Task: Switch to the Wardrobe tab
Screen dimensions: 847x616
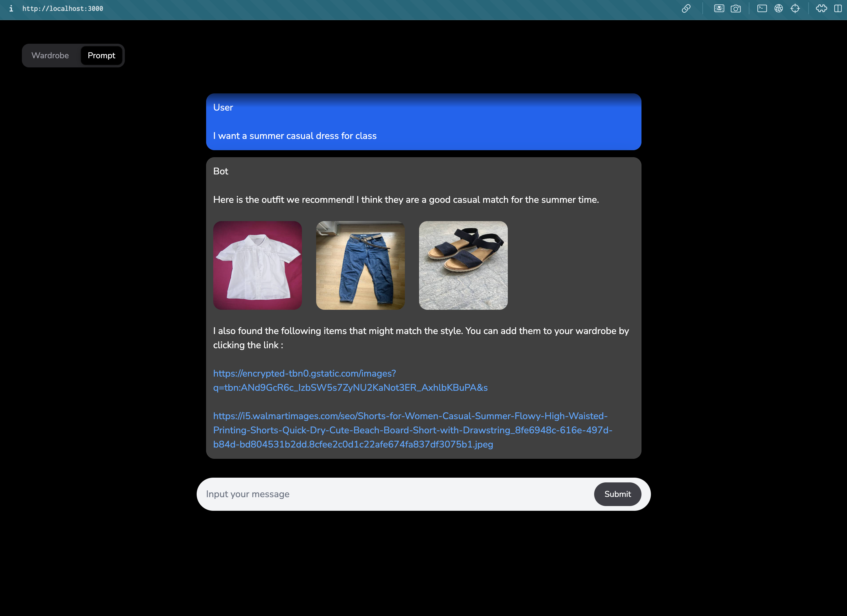Action: click(50, 56)
